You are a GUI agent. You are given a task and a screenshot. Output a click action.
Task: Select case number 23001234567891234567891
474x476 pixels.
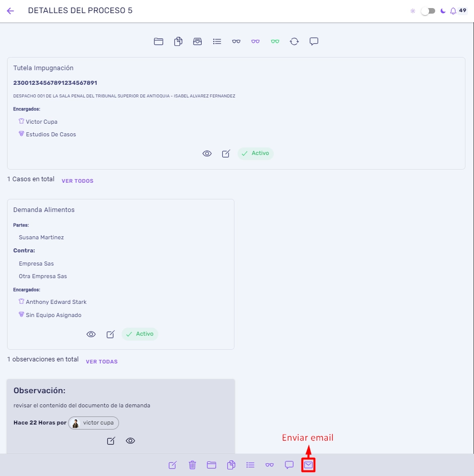(x=55, y=83)
